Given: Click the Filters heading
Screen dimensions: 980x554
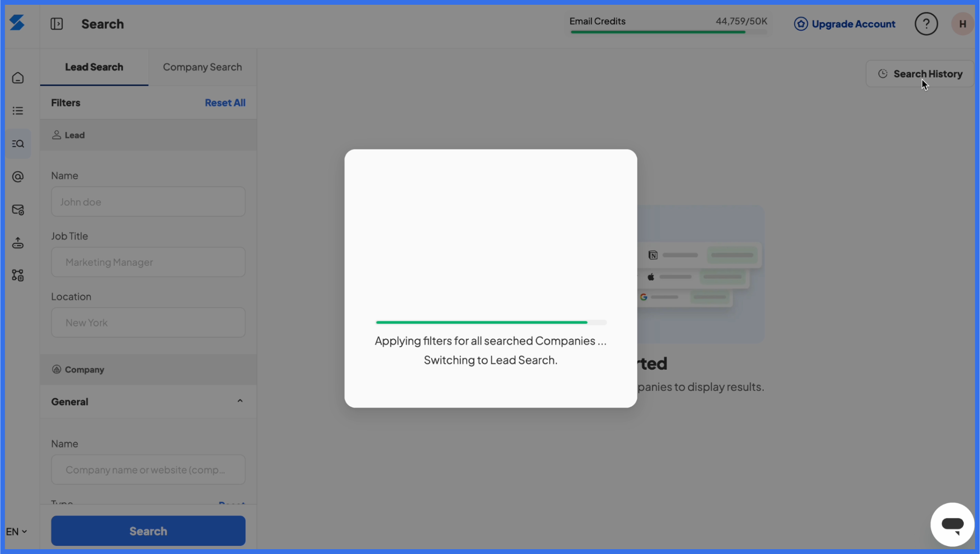Looking at the screenshot, I should [66, 102].
